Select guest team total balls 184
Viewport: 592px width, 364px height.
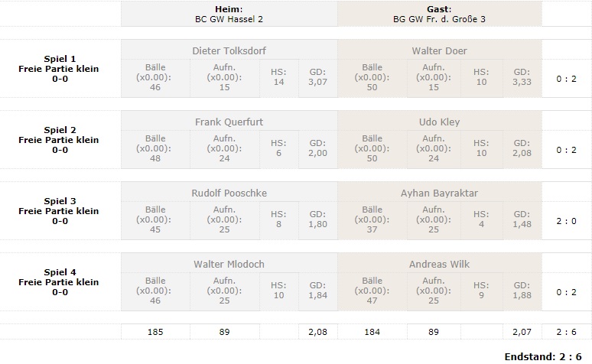click(x=372, y=332)
